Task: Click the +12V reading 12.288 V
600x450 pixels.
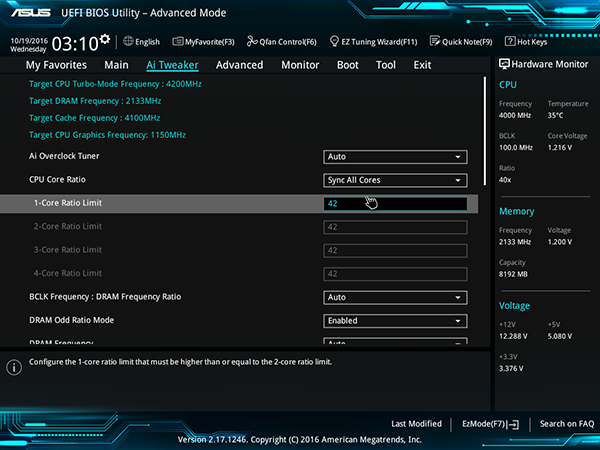Action: point(513,336)
